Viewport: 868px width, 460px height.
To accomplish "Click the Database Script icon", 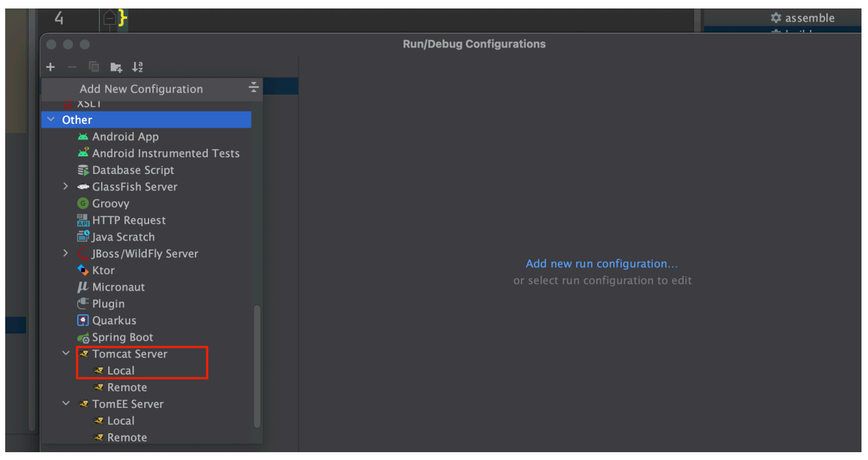I will tap(83, 170).
